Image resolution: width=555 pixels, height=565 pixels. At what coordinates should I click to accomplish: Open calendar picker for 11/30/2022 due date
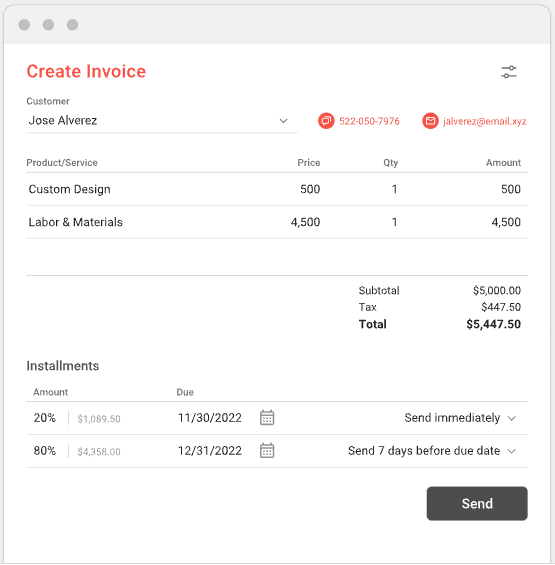[267, 418]
